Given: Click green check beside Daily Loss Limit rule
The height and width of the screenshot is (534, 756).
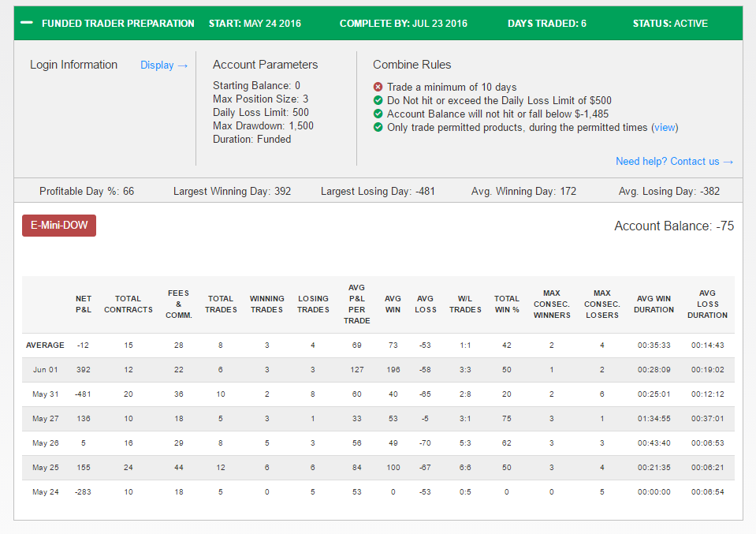Looking at the screenshot, I should (x=378, y=100).
